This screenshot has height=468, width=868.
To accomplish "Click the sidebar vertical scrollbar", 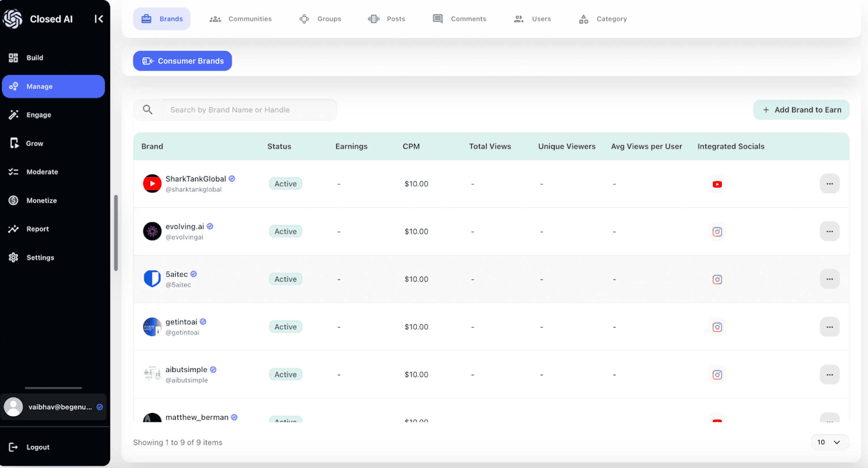I will click(x=116, y=233).
